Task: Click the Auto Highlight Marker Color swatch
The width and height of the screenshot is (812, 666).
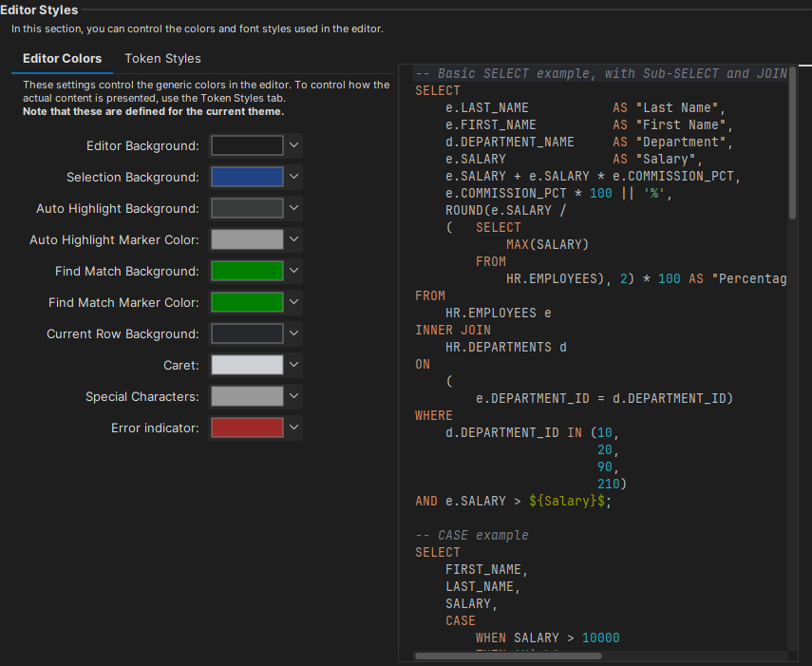Action: click(247, 239)
